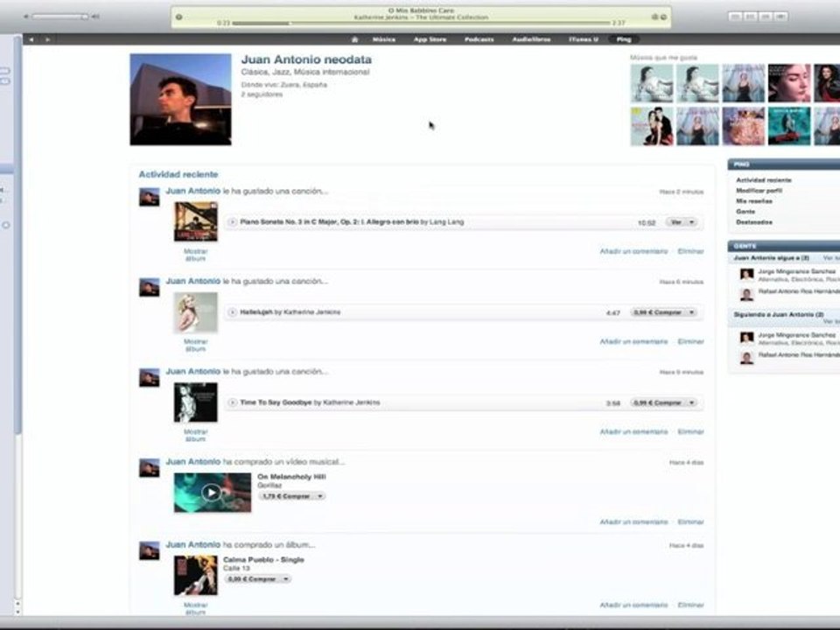
Task: Click the volume-down speaker icon
Action: coord(25,17)
